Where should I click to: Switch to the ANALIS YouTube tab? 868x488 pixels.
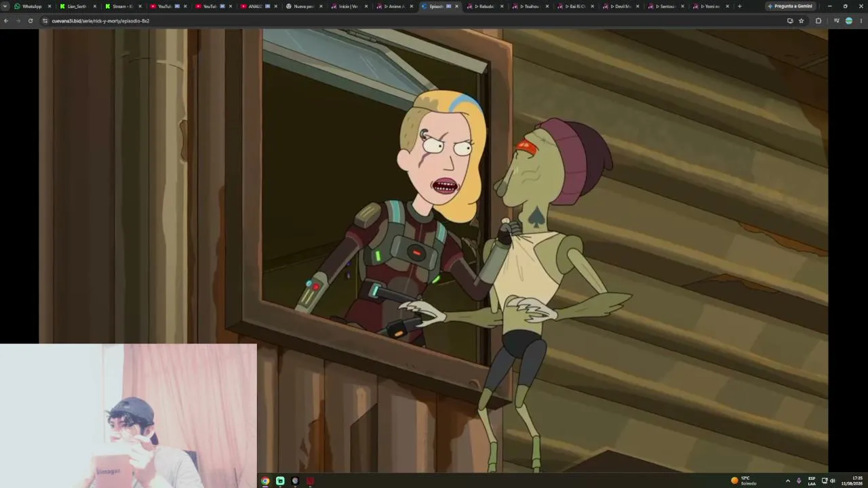click(x=257, y=6)
